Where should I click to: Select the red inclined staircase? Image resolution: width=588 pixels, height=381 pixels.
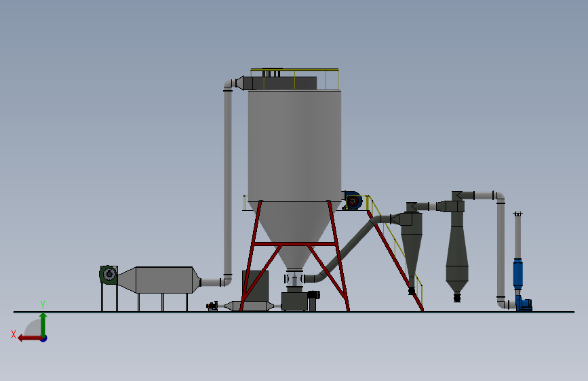pyautogui.click(x=395, y=260)
